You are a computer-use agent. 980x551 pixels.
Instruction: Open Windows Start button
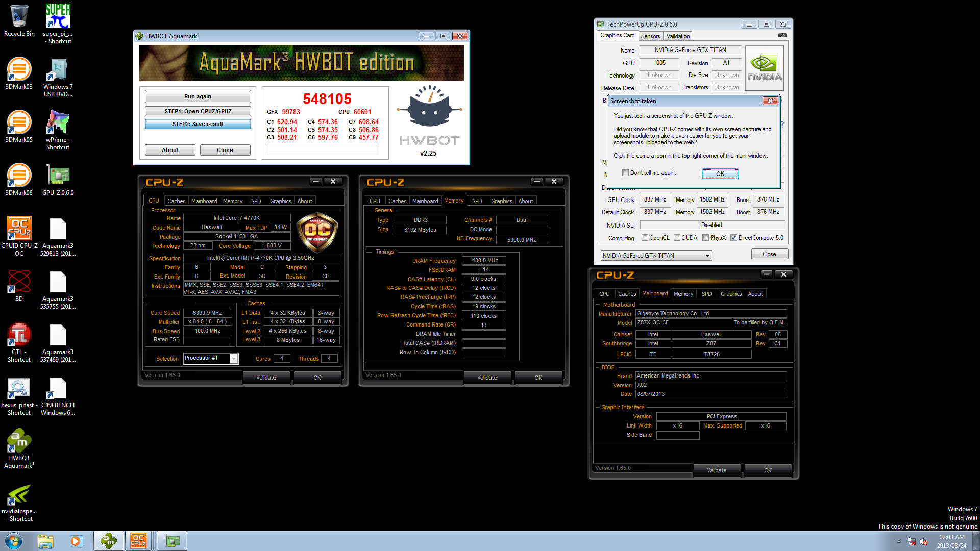(14, 541)
